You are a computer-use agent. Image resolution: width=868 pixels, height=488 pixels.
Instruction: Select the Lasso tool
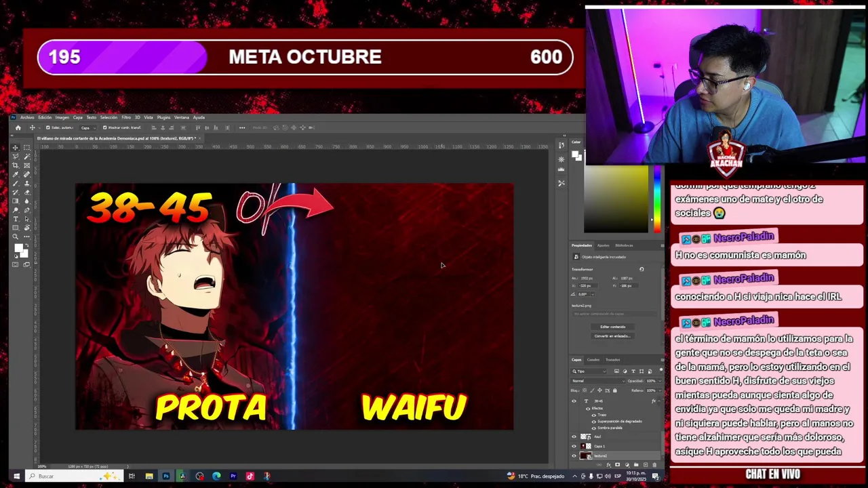click(15, 157)
